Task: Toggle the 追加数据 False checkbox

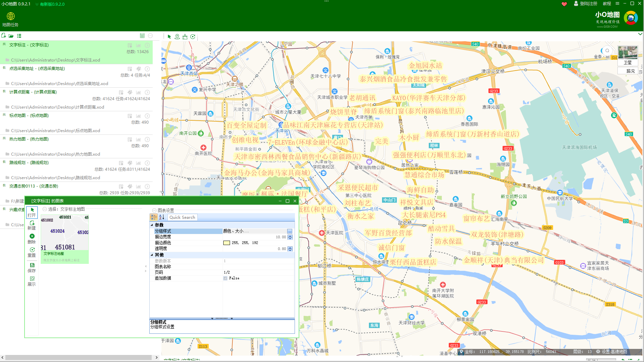Action: point(225,278)
